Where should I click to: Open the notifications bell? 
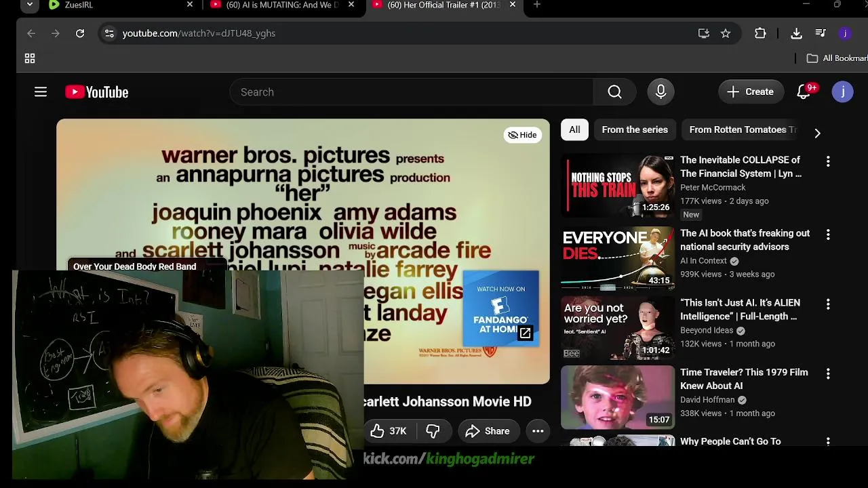[x=804, y=92]
